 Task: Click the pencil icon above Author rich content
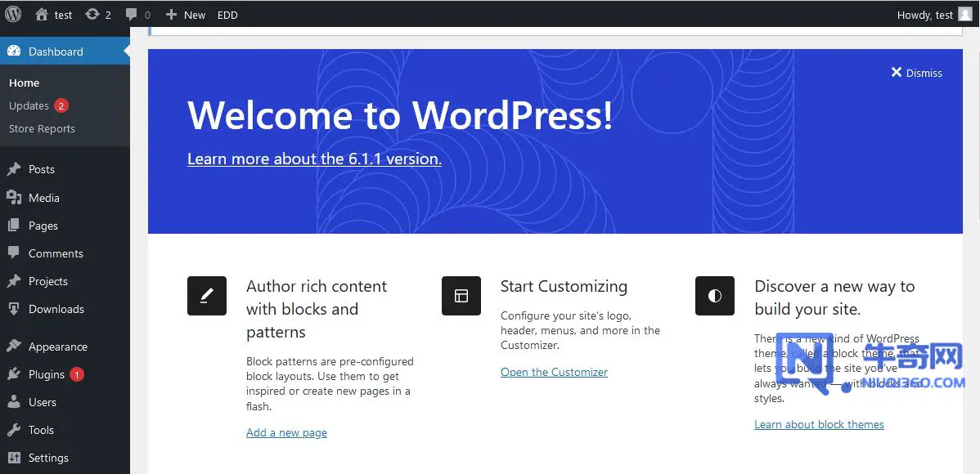[x=207, y=296]
